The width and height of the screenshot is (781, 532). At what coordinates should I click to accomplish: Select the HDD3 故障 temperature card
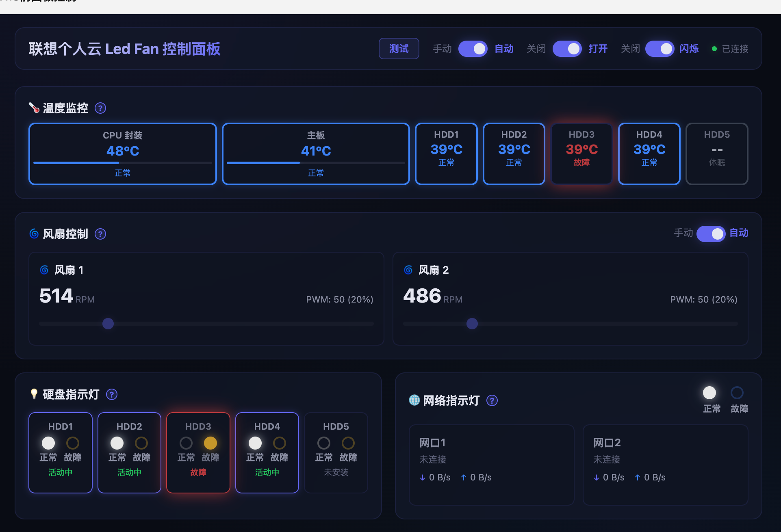tap(581, 154)
